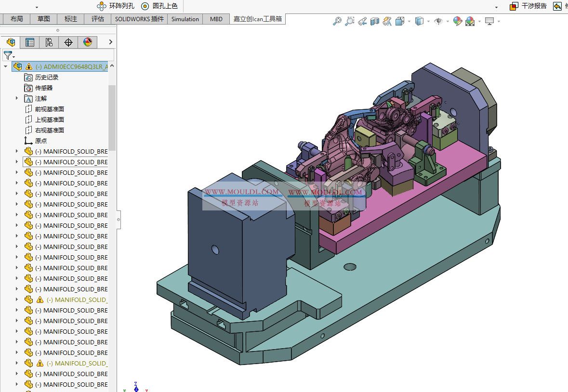
Task: Click the Hide/Show Items eye icon
Action: [x=439, y=21]
